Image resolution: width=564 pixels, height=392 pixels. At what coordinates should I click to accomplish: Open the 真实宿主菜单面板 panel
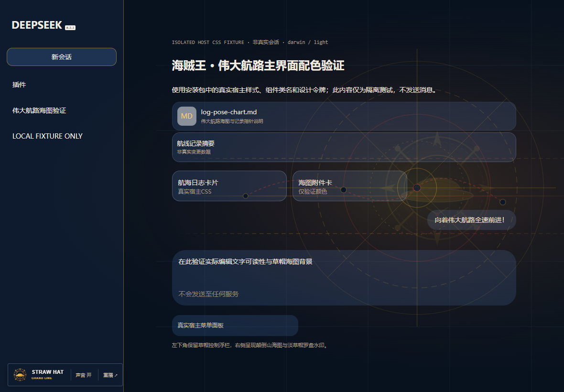pyautogui.click(x=235, y=326)
